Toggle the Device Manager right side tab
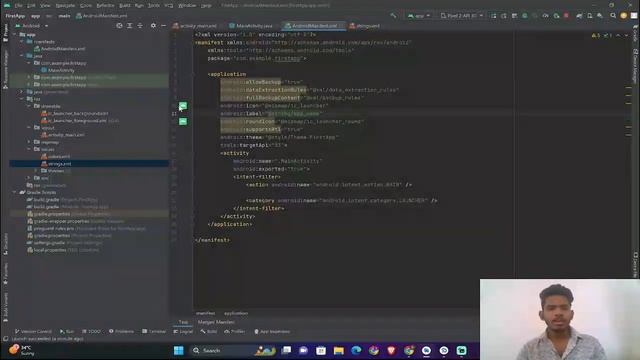The width and height of the screenshot is (640, 360). [636, 67]
